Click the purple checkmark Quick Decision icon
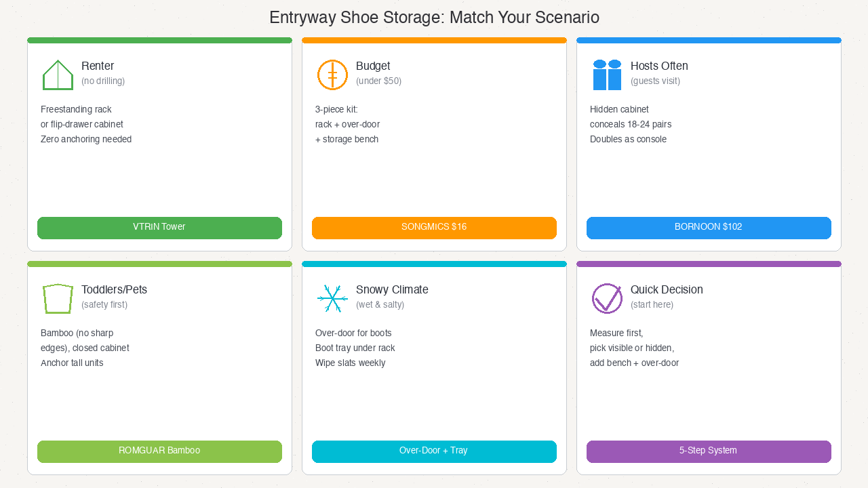 (607, 298)
